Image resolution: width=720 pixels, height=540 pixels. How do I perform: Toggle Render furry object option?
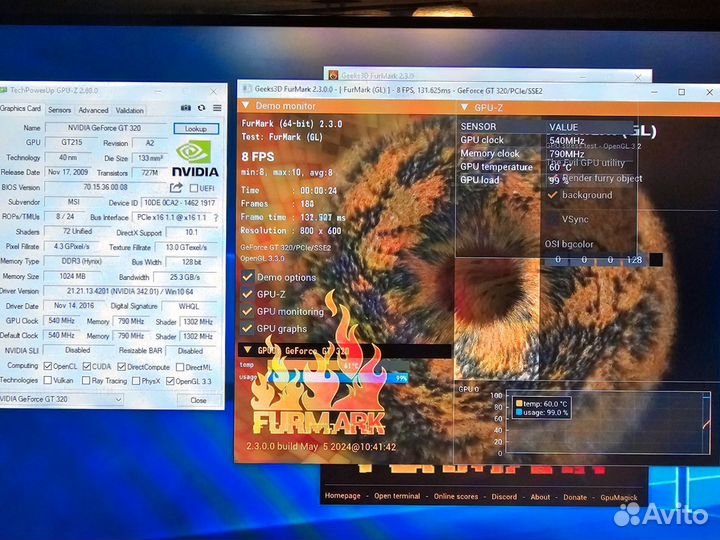point(553,178)
